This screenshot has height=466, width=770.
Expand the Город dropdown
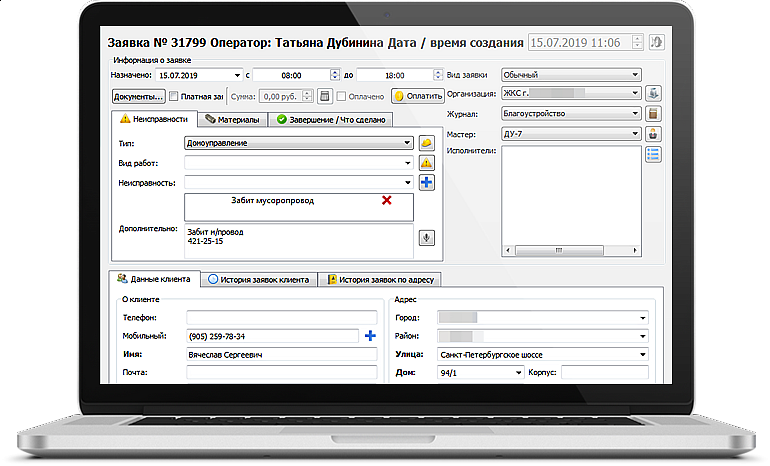[642, 318]
